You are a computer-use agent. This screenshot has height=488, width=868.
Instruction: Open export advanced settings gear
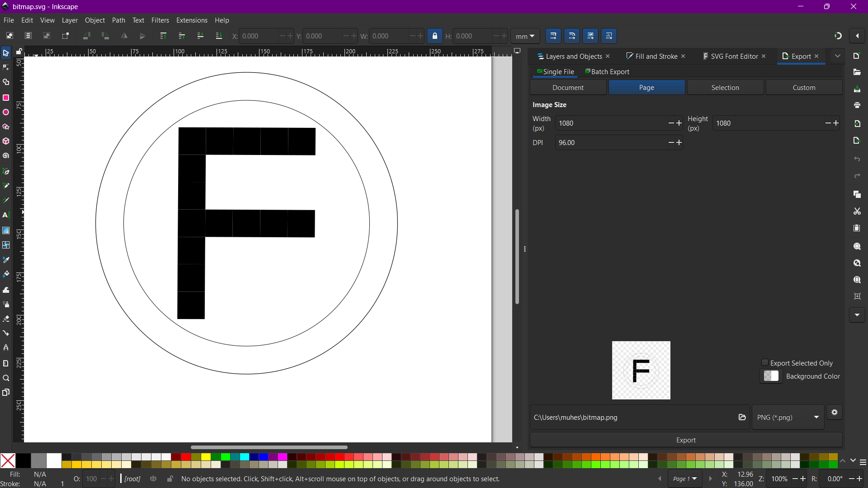click(835, 412)
